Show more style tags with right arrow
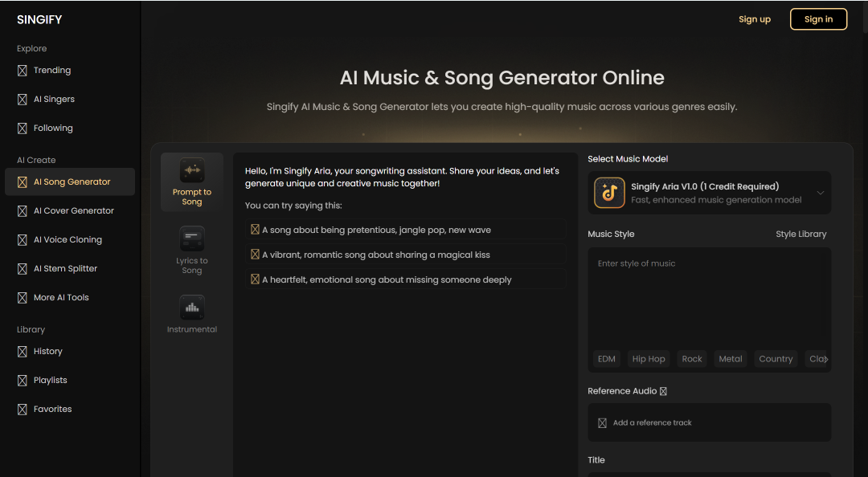 826,359
